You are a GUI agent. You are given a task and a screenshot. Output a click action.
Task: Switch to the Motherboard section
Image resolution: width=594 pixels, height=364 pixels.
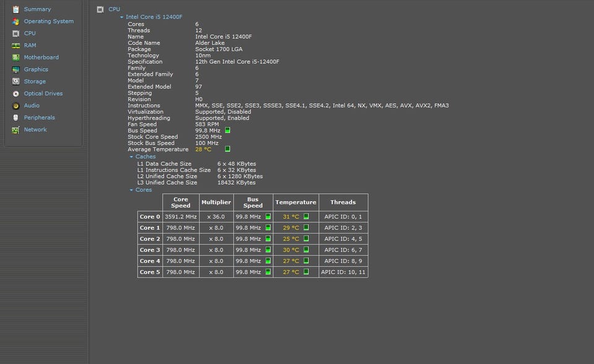(x=41, y=57)
